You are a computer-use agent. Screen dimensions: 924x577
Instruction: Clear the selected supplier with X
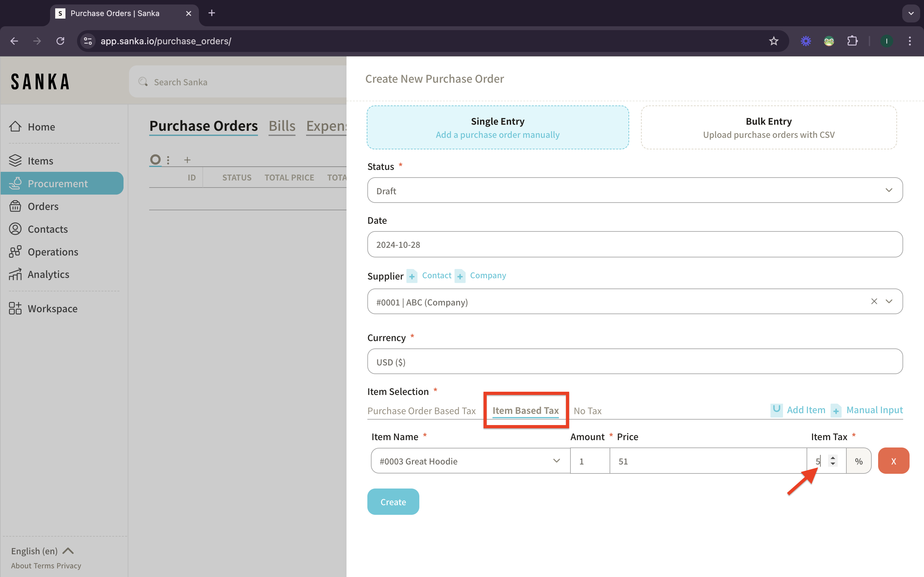point(874,301)
